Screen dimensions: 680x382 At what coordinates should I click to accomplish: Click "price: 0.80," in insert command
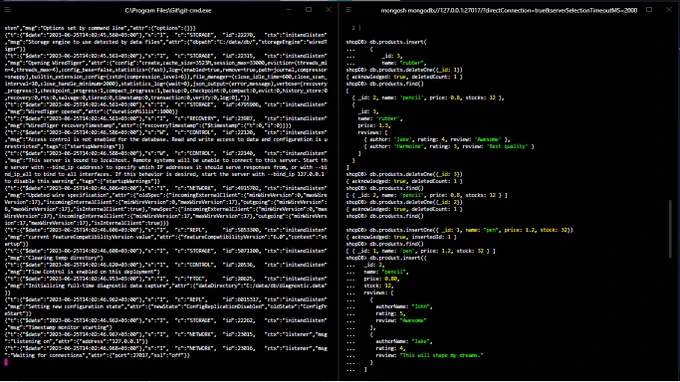point(381,279)
